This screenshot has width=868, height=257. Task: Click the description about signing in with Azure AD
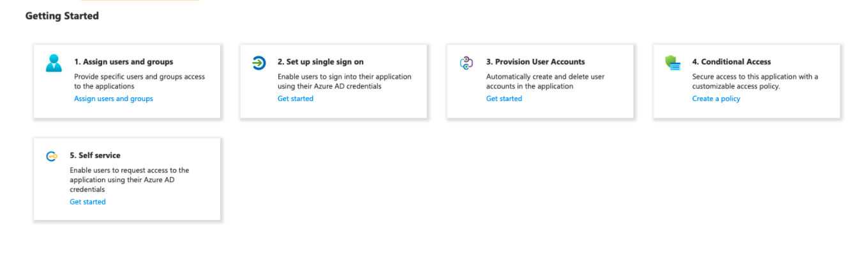point(345,81)
